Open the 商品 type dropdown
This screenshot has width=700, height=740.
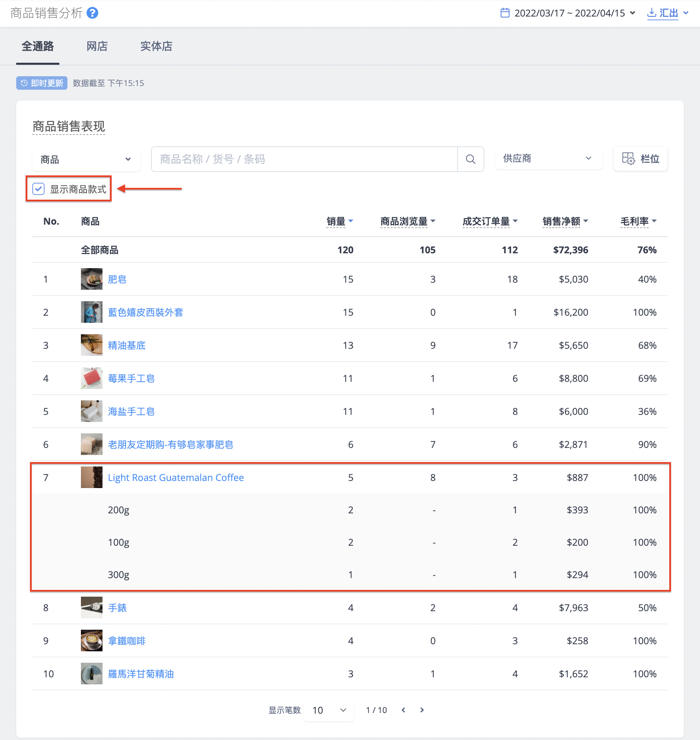point(86,159)
